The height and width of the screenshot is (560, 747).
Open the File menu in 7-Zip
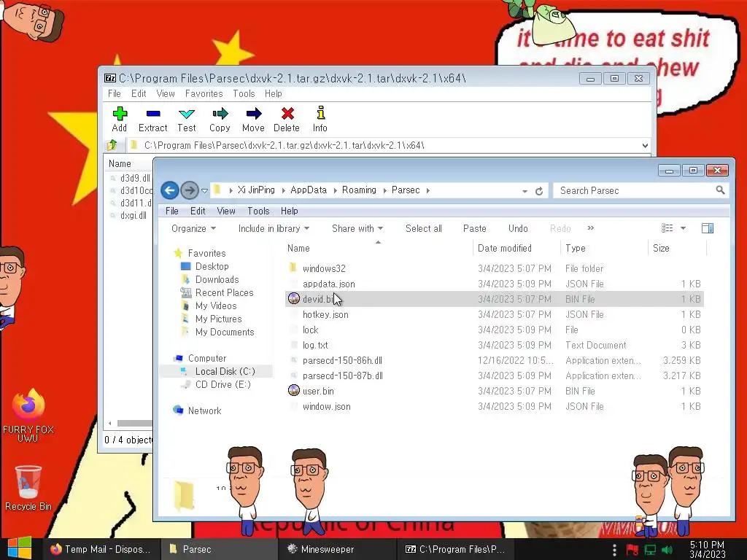(115, 93)
